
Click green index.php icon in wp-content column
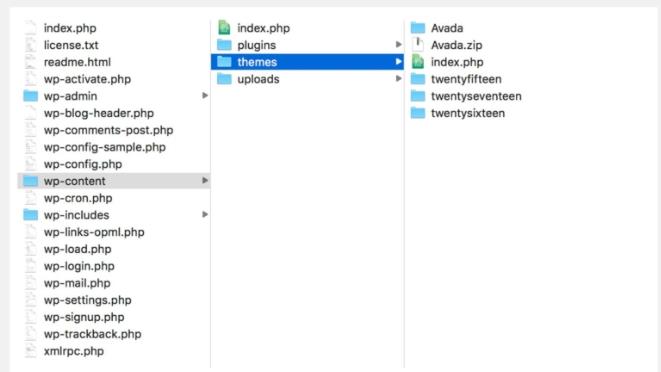click(224, 28)
